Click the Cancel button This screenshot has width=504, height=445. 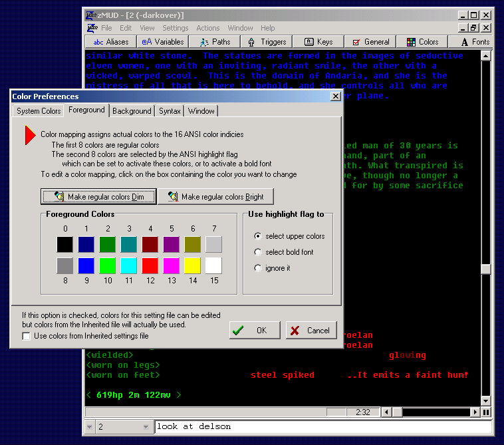coord(311,330)
